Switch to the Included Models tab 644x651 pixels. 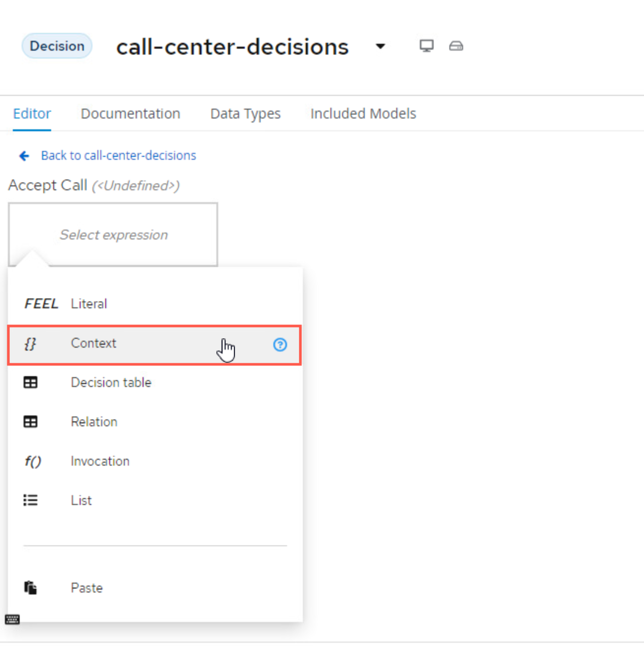(363, 114)
